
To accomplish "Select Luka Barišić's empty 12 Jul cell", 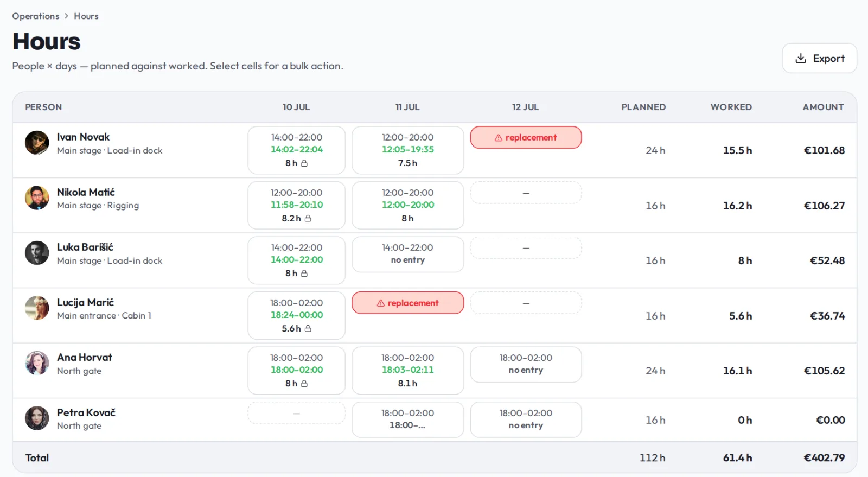I will pyautogui.click(x=526, y=247).
